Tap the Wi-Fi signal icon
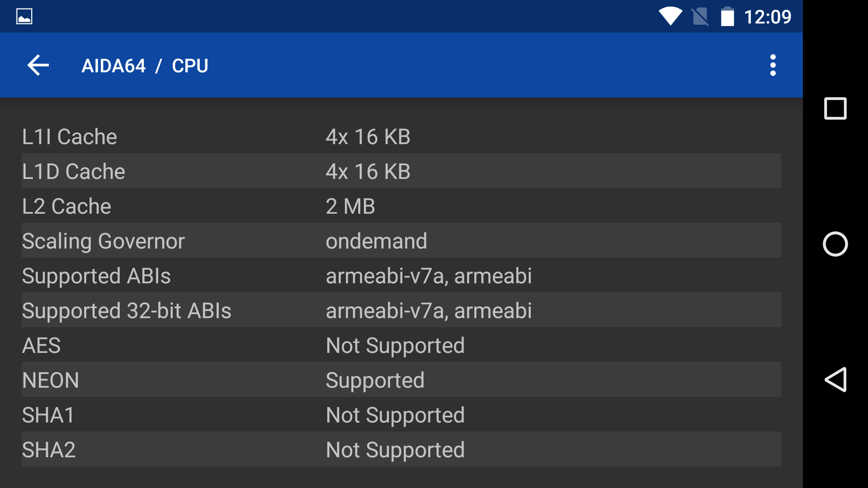The width and height of the screenshot is (868, 488). tap(670, 17)
